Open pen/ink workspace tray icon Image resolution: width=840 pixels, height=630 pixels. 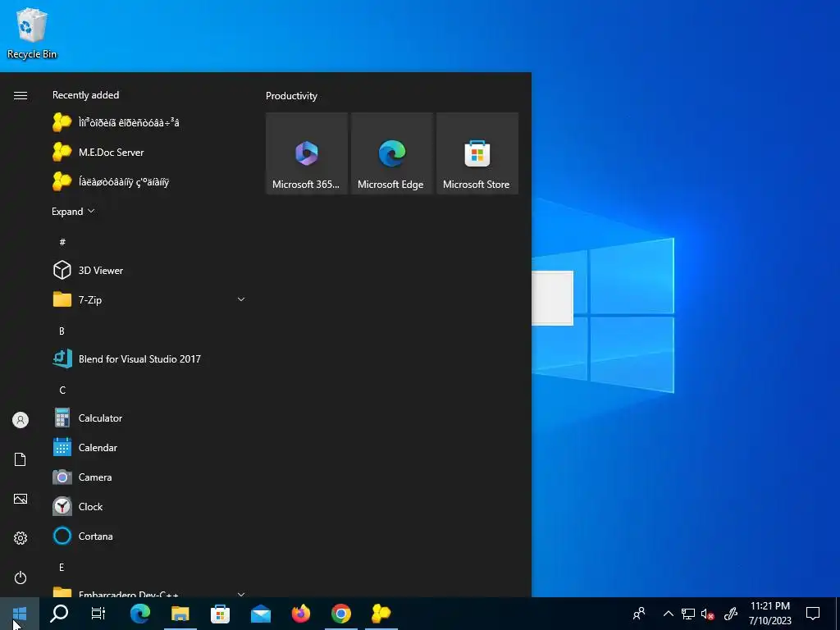731,614
